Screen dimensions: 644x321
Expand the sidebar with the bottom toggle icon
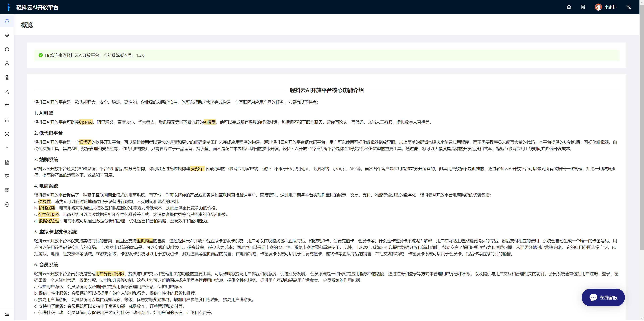pyautogui.click(x=7, y=314)
